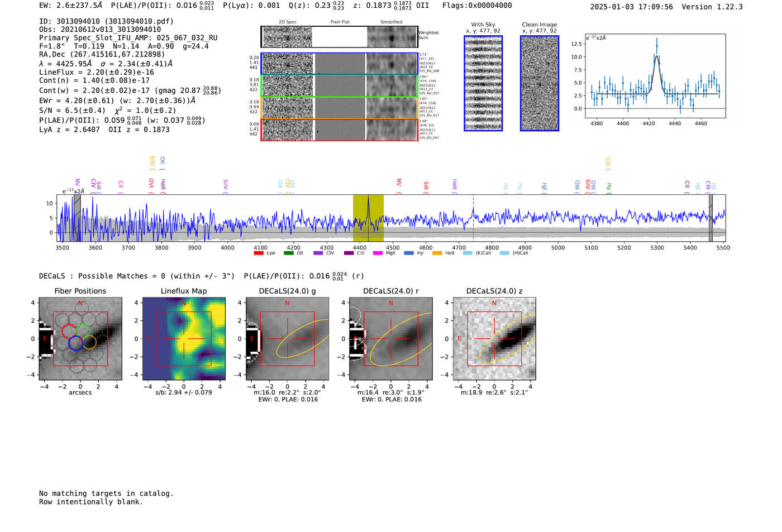Click the 'Smoothed' column header
The image size is (782, 532).
(392, 22)
